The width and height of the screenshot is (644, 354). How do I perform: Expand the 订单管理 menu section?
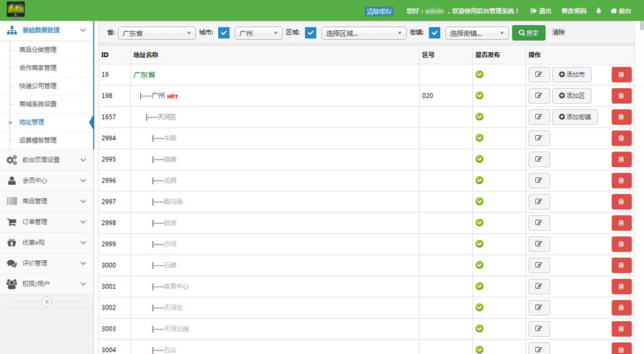(47, 222)
